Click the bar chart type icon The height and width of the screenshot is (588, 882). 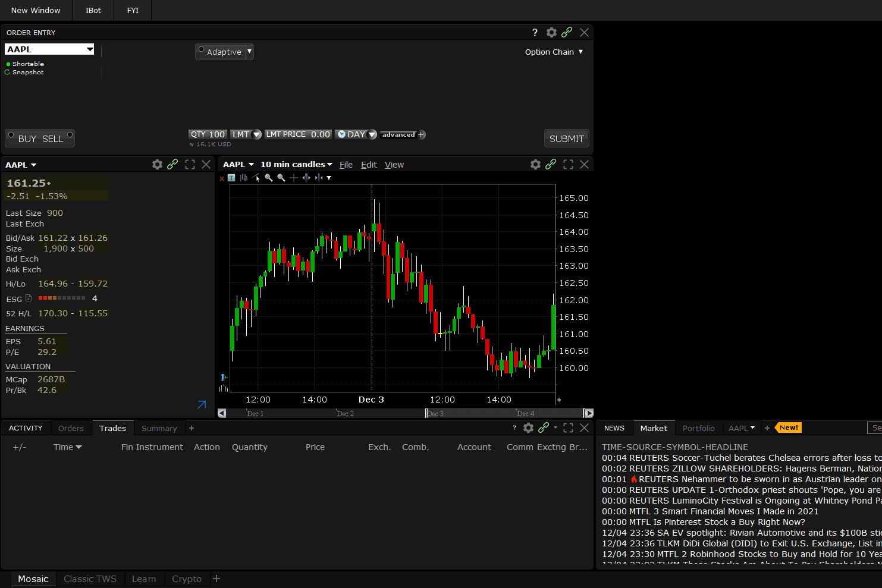(x=244, y=178)
